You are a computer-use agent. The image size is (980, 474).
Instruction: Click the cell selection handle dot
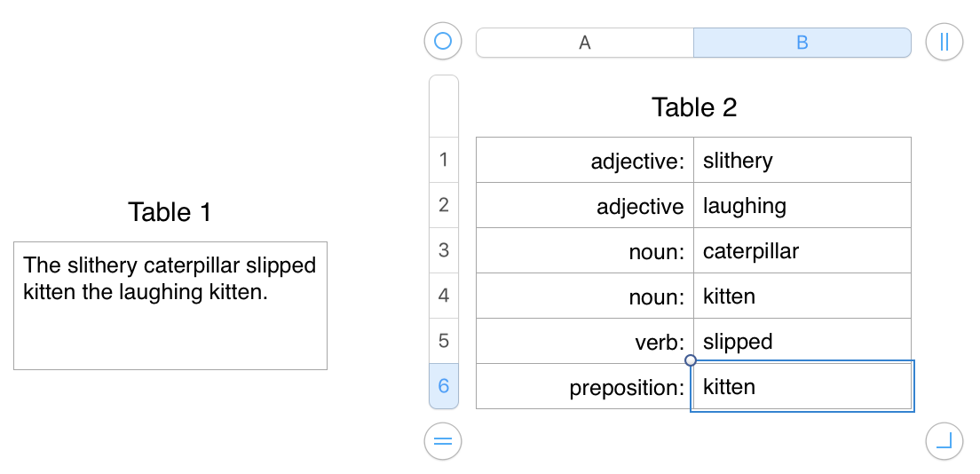pos(691,360)
